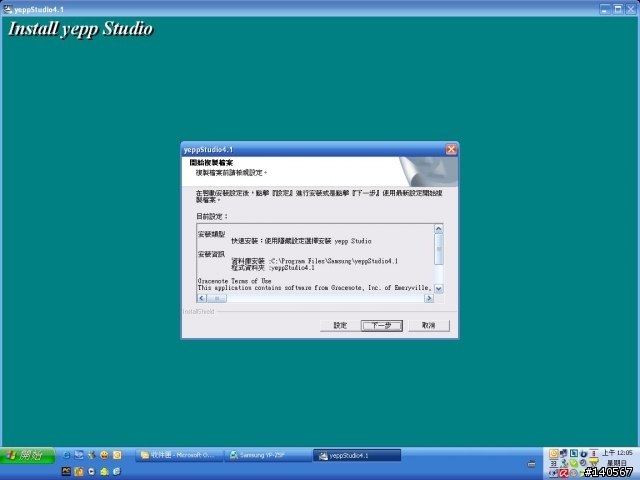Screen dimensions: 640x480
Task: Click the Show Desktop quick launch icon
Action: coord(79,455)
